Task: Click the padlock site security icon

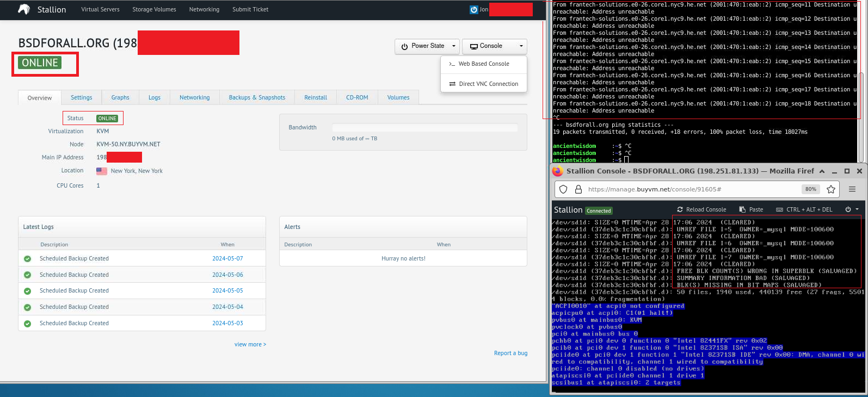Action: (578, 189)
